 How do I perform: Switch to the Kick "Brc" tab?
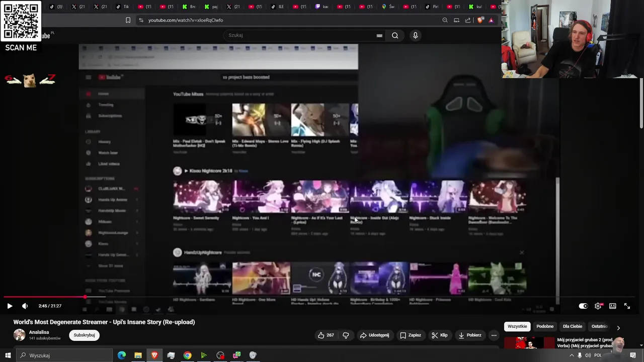click(189, 7)
